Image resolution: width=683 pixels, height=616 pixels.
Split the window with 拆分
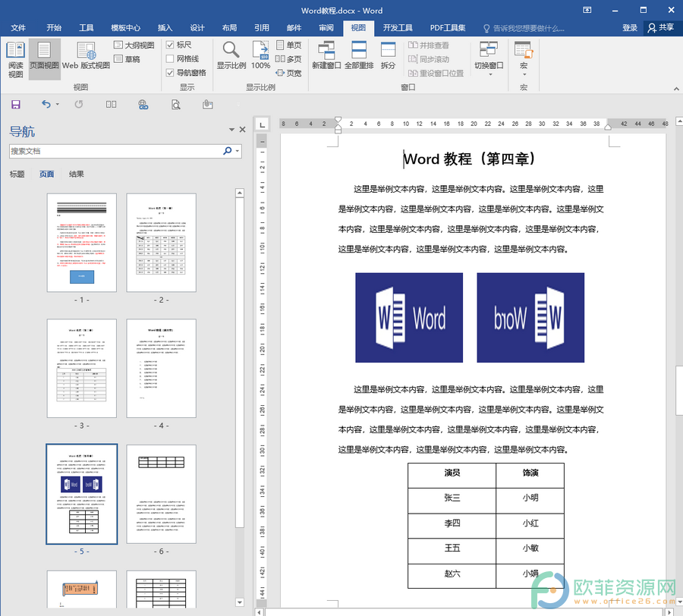tap(388, 55)
